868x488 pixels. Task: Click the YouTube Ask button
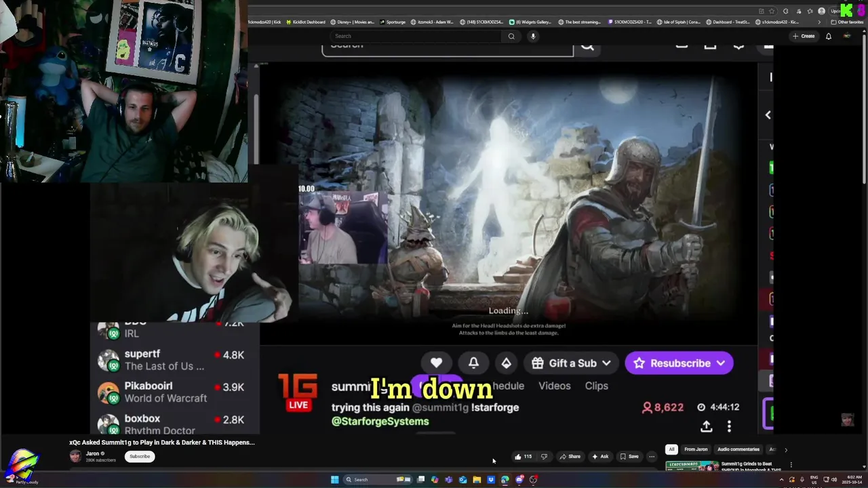(600, 456)
